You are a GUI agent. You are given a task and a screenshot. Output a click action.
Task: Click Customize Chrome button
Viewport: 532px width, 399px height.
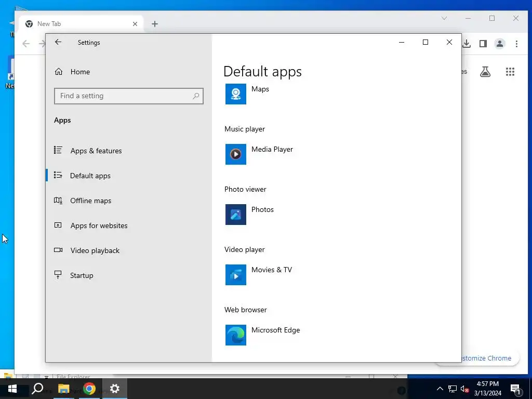pos(486,358)
